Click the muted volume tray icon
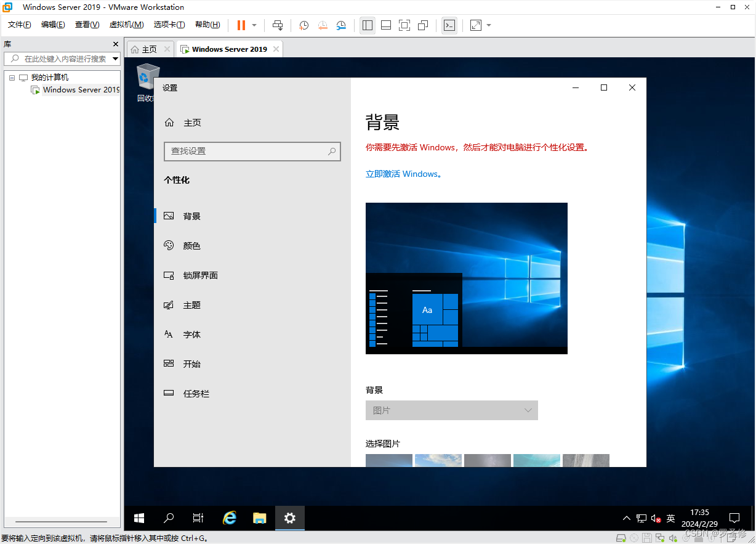Viewport: 756px width, 544px height. coord(656,519)
